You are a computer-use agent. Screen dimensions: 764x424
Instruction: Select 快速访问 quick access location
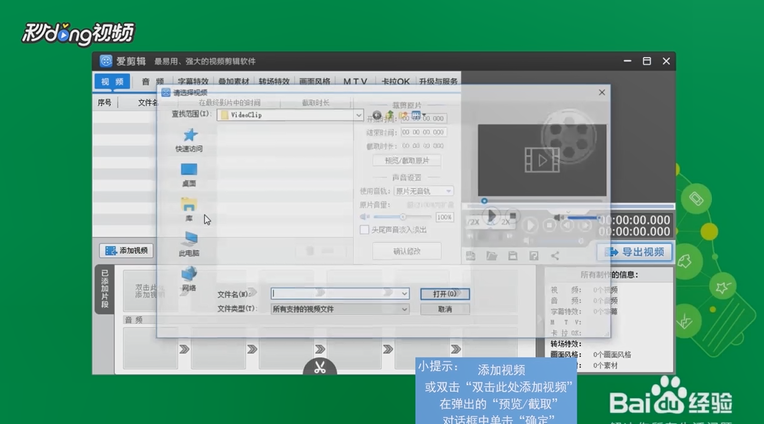click(189, 140)
